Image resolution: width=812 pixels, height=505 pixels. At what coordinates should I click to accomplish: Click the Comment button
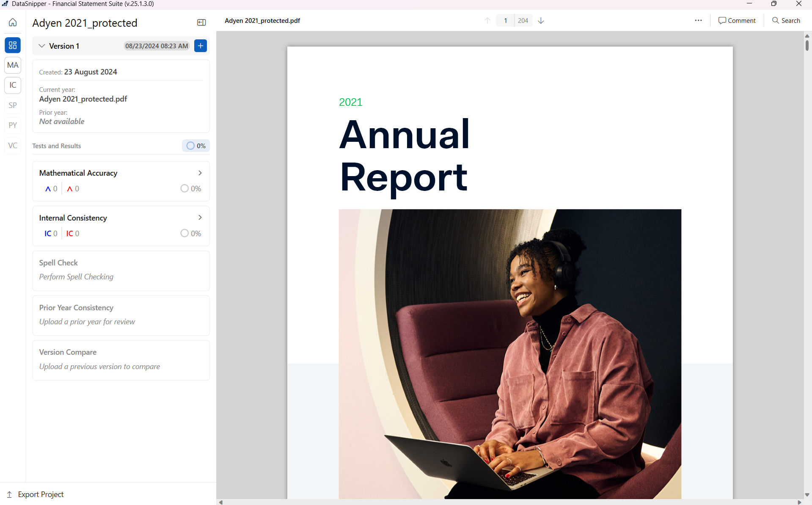pos(737,20)
